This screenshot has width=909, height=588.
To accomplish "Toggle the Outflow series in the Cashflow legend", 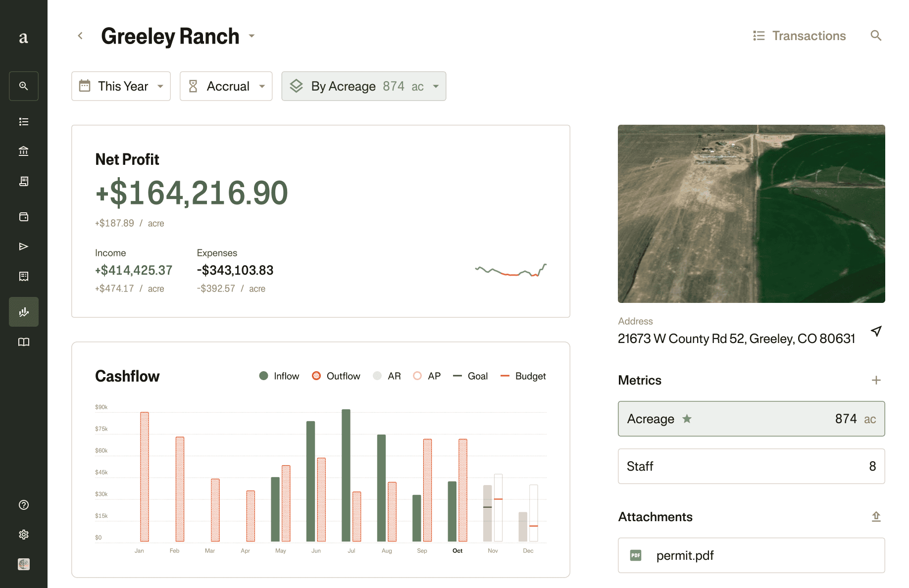I will point(336,376).
